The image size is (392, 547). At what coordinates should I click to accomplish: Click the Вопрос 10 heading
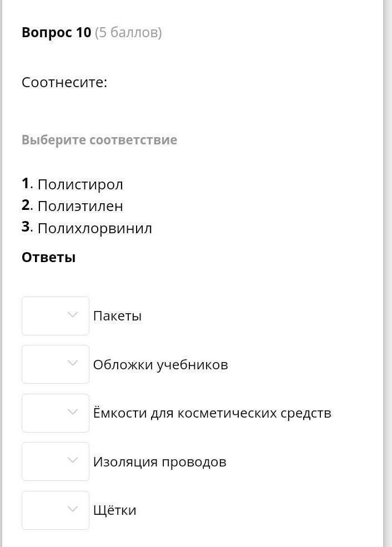coord(56,33)
